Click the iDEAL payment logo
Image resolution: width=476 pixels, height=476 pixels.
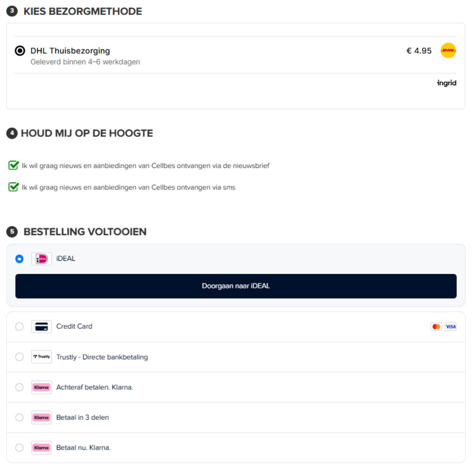point(42,259)
